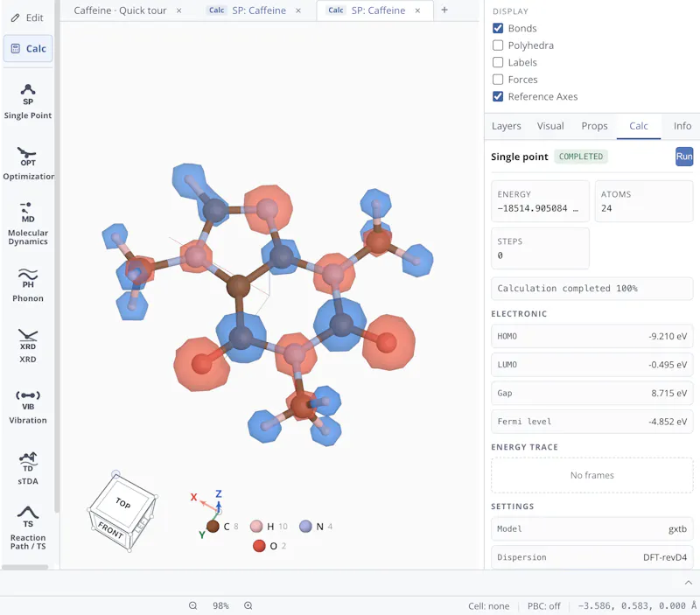
Task: Open Reaction Path / TS tool
Action: coord(28,528)
